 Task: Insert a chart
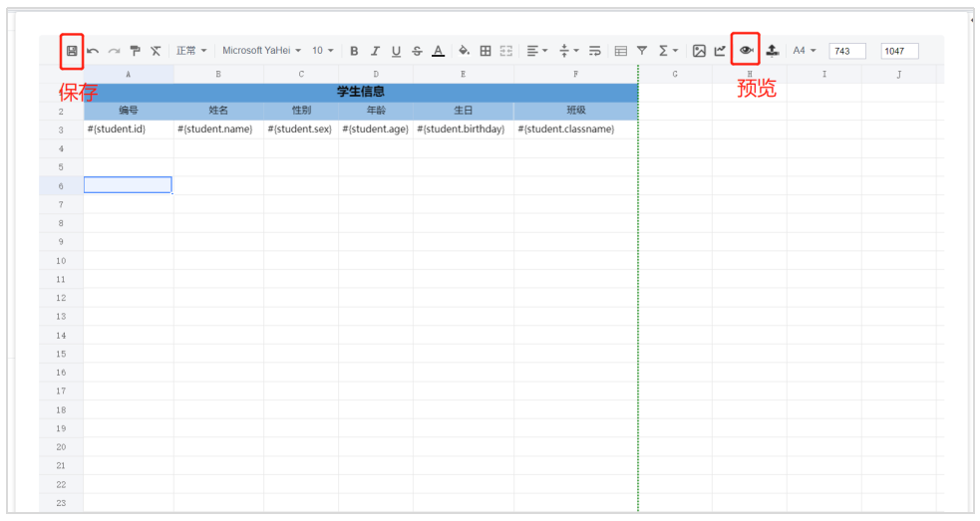click(720, 51)
